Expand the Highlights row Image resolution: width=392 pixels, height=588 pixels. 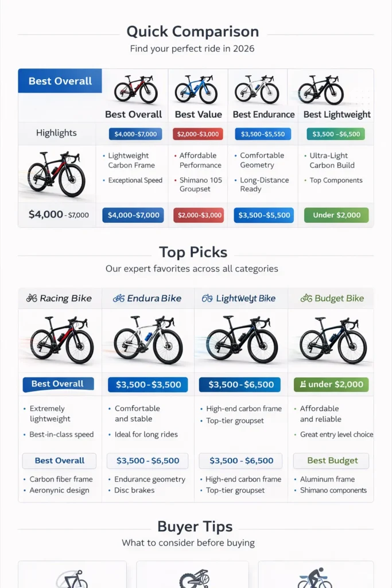coord(56,133)
